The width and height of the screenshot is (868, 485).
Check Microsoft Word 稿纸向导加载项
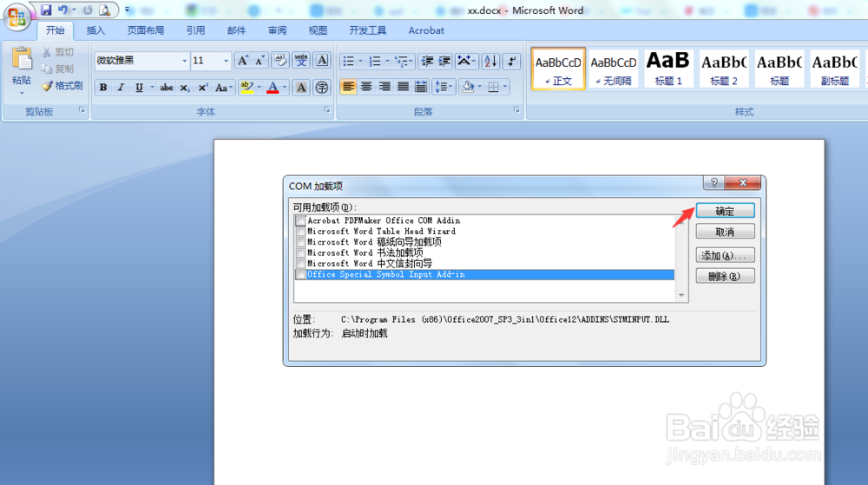tap(300, 242)
